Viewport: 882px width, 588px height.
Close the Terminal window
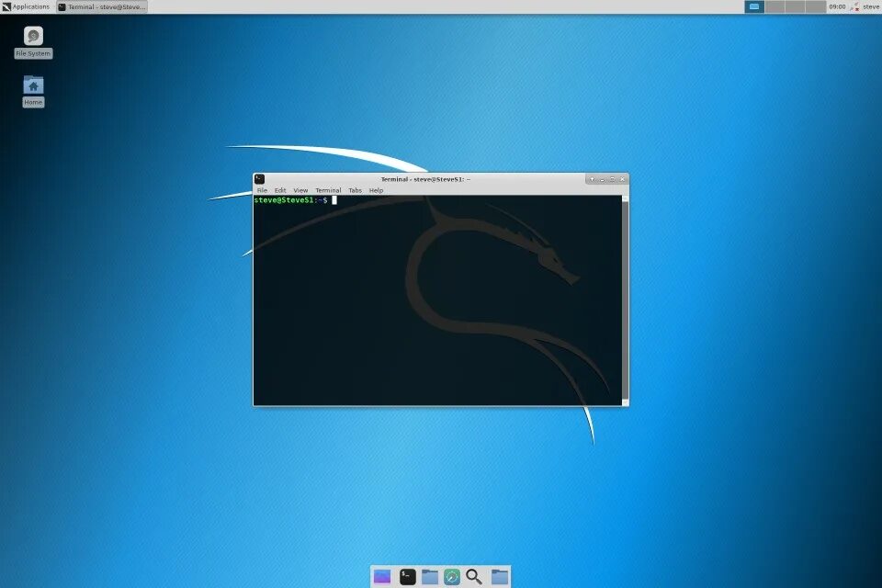tap(622, 179)
